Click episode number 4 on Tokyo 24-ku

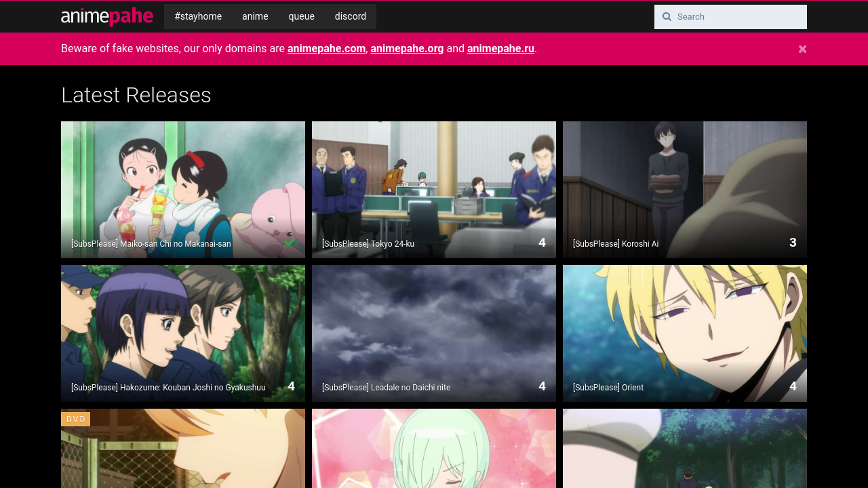click(542, 243)
